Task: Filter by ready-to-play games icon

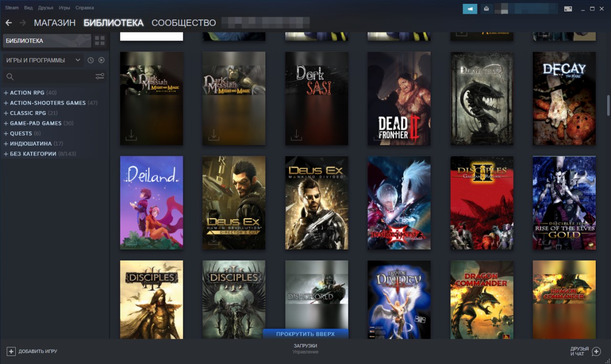Action: click(x=101, y=60)
